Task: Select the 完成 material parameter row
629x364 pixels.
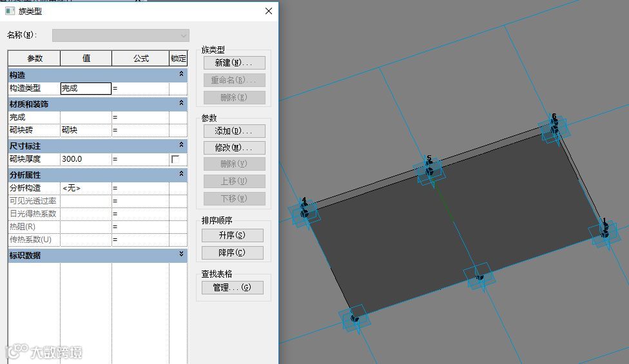Action: (x=34, y=117)
